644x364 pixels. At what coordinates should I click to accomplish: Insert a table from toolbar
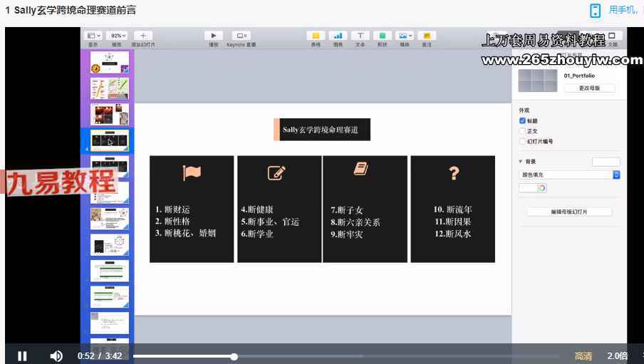pos(316,36)
